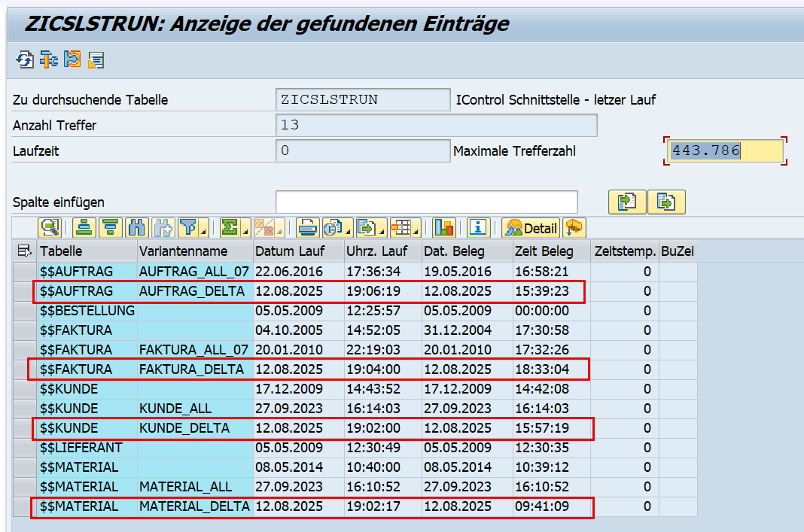Open the graphic chart display icon

(445, 227)
